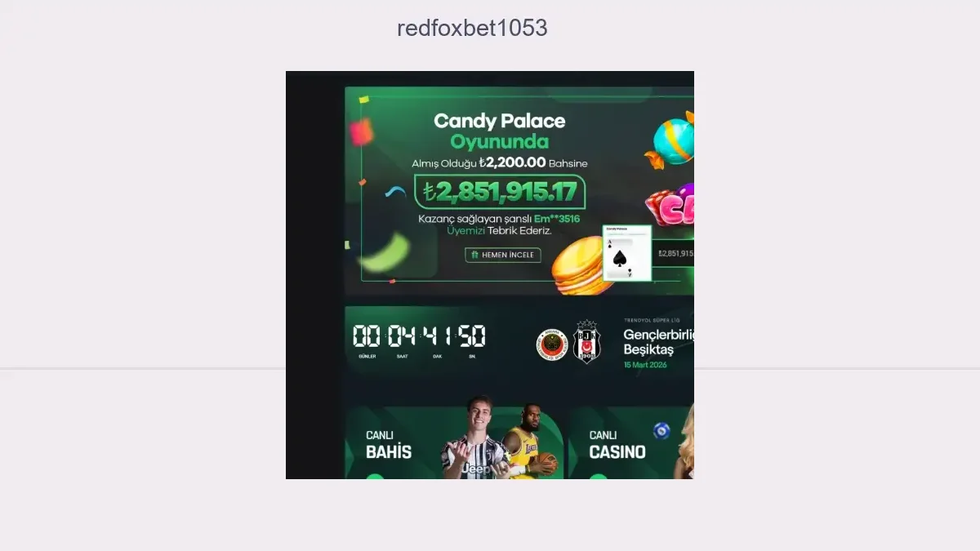Click the ₺2,851,915.17 winnings amount box
This screenshot has height=551, width=980.
(x=500, y=192)
